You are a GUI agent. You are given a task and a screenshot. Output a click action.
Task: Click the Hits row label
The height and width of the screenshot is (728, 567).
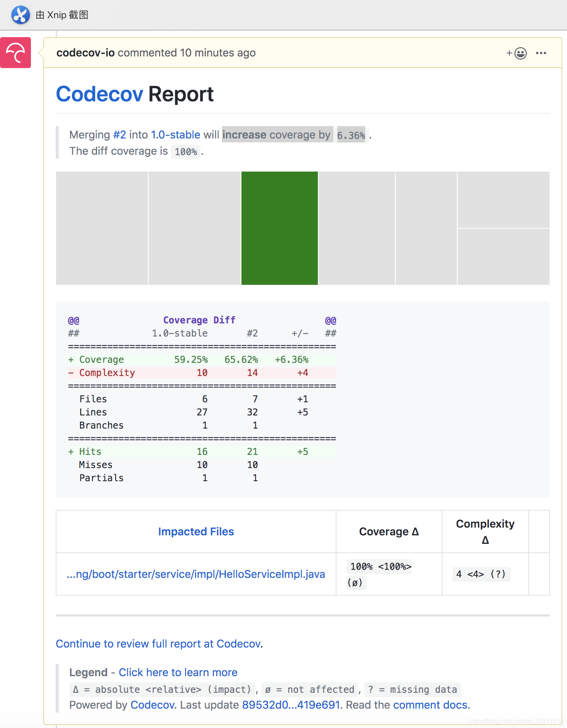point(90,452)
